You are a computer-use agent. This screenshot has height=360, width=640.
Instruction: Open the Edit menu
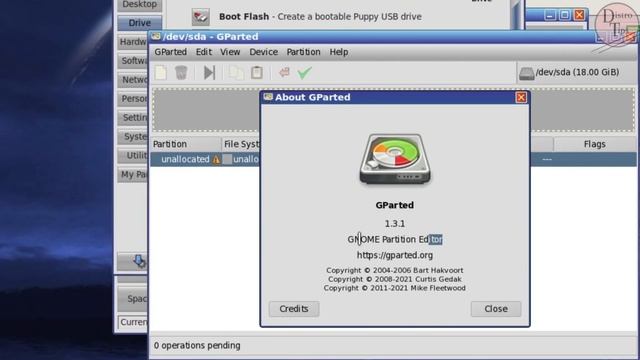pos(204,52)
